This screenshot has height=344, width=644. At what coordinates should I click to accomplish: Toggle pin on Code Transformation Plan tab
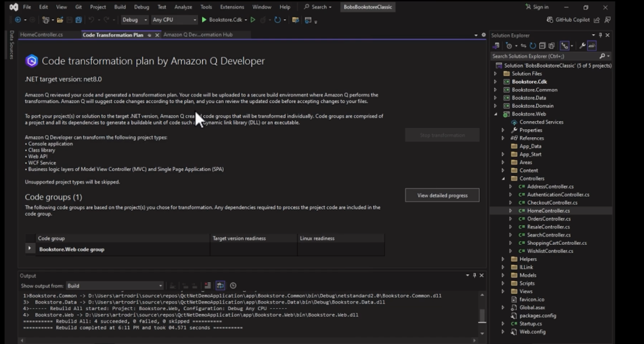[x=149, y=35]
